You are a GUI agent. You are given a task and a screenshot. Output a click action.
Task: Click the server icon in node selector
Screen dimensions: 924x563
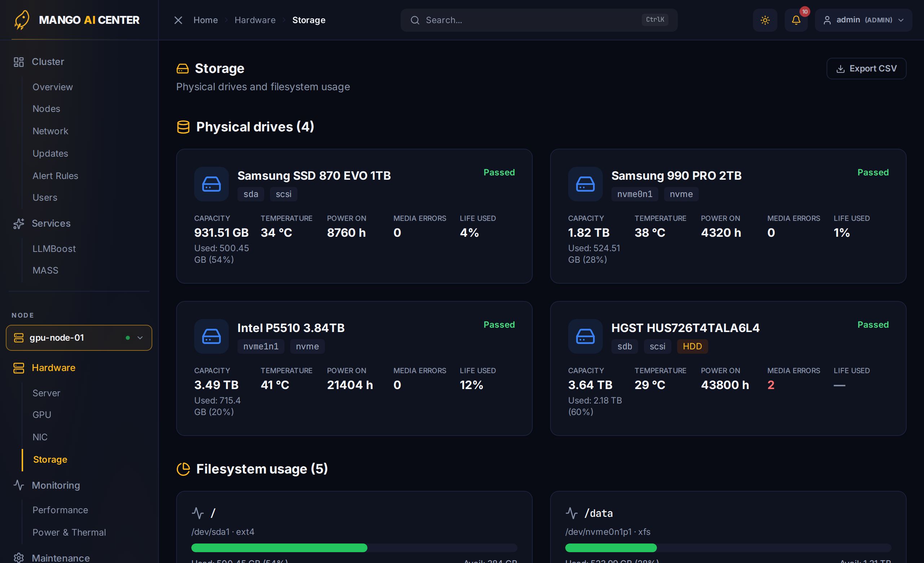click(19, 338)
